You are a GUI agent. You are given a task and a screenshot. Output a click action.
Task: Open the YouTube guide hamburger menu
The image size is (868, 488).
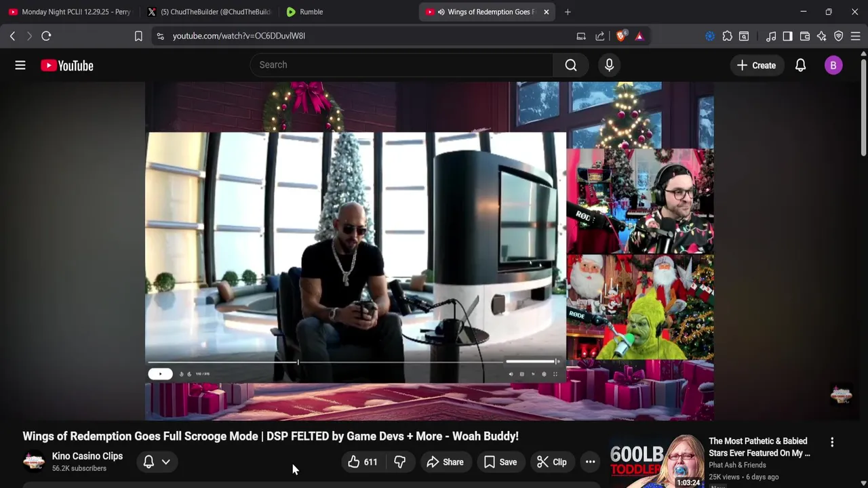pos(20,65)
